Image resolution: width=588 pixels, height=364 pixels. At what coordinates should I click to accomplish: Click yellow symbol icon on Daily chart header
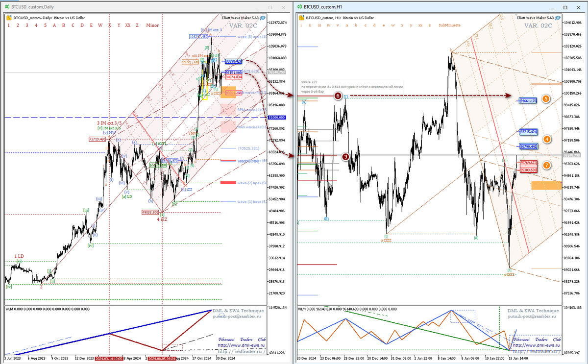pos(10,17)
